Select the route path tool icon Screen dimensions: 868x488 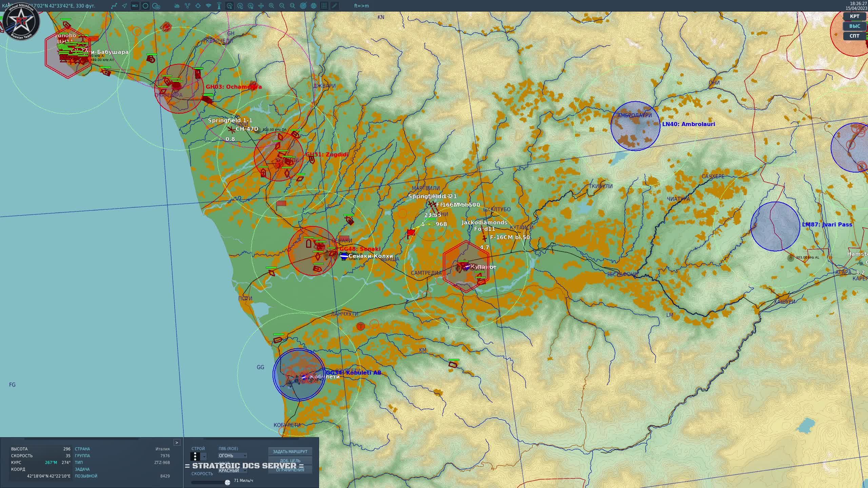pos(114,6)
